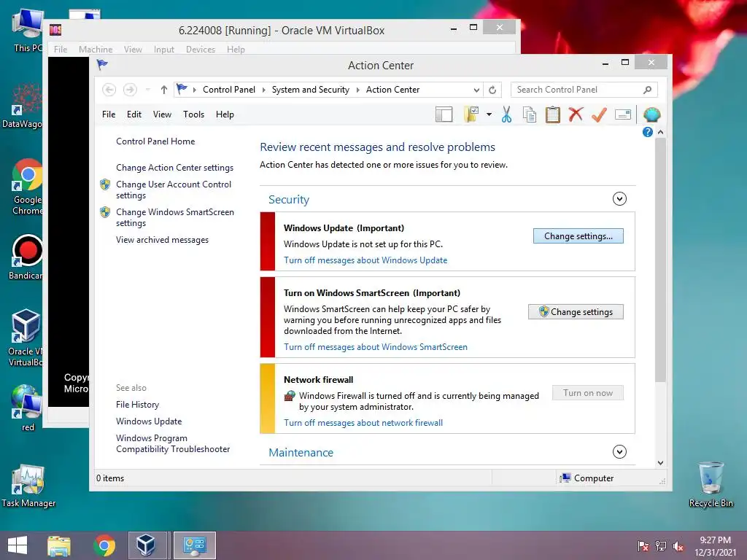Click the network tray icon
The height and width of the screenshot is (560, 747).
661,545
